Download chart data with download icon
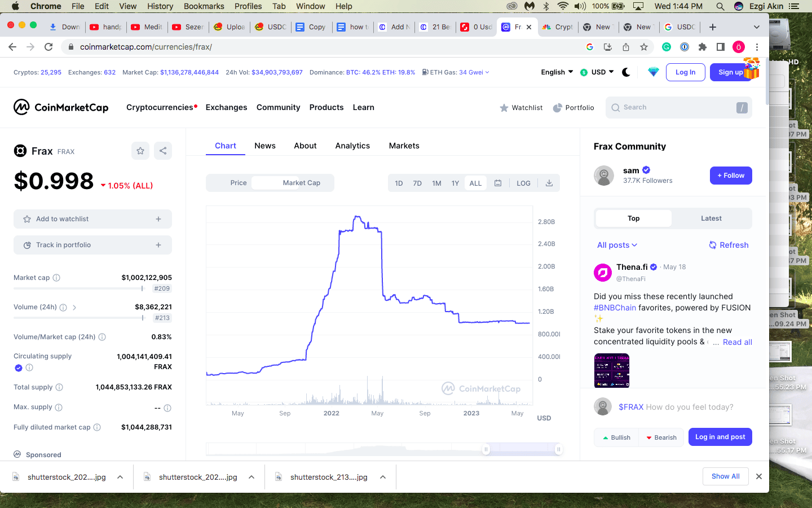The width and height of the screenshot is (812, 508). pyautogui.click(x=549, y=183)
